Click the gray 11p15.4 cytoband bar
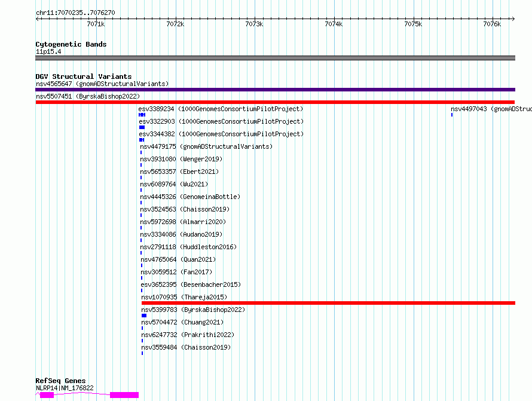532x401 pixels. pyautogui.click(x=275, y=58)
